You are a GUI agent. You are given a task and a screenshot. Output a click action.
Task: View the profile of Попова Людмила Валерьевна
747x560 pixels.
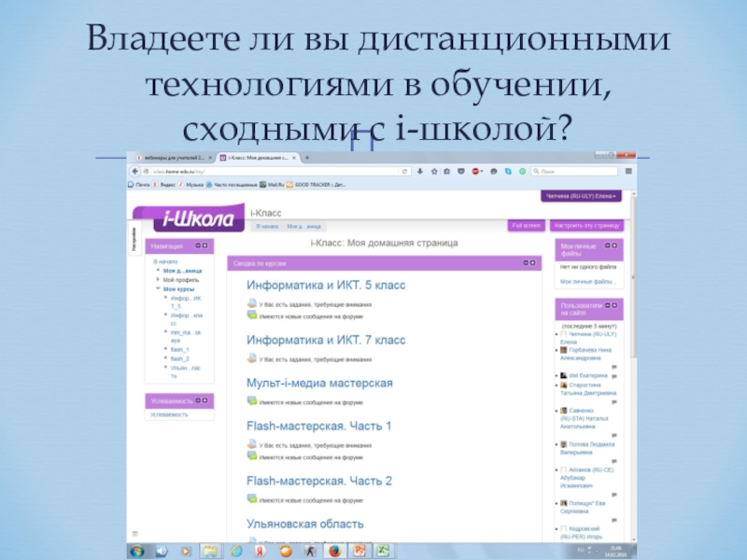pyautogui.click(x=587, y=448)
